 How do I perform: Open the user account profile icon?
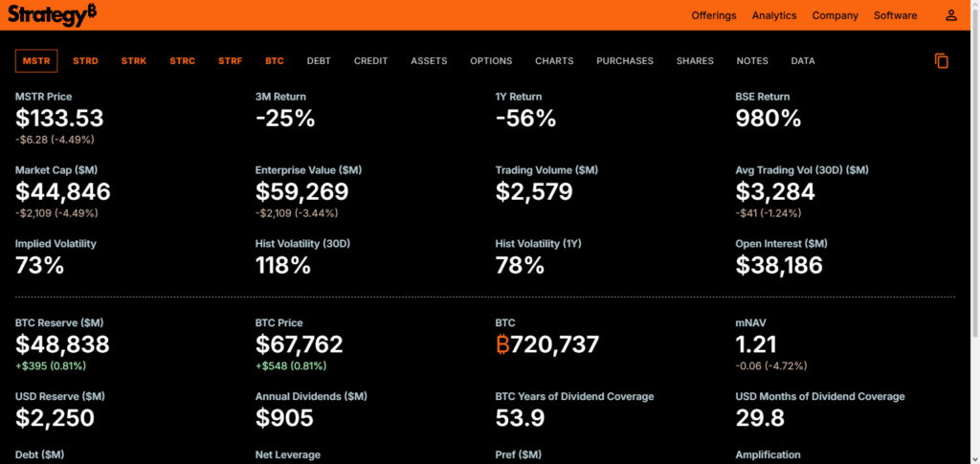950,15
